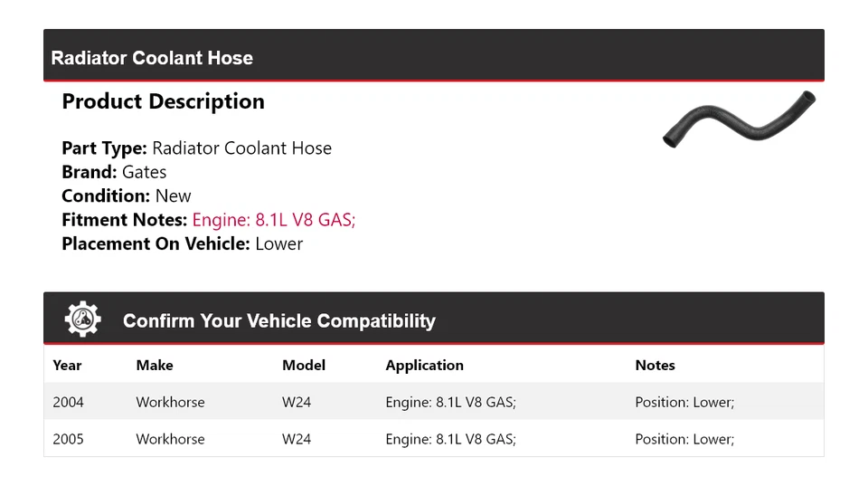868x486 pixels.
Task: Select the Notes column header
Action: (655, 366)
